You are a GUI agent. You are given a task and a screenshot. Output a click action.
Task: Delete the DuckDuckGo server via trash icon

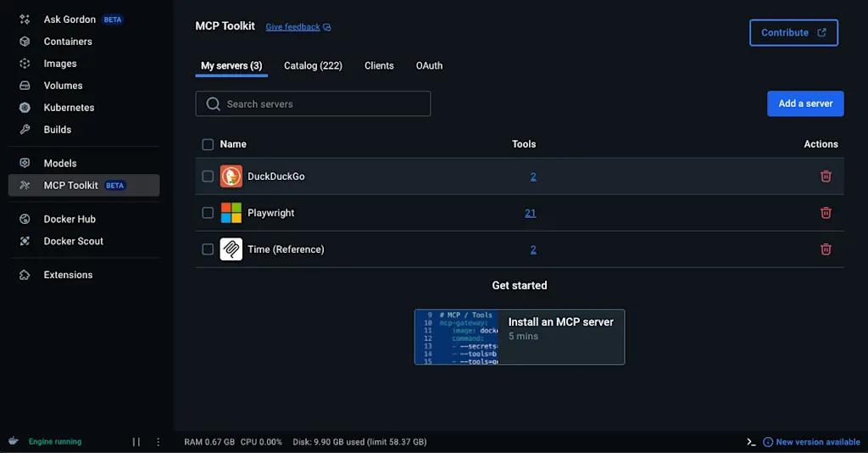[x=826, y=176]
